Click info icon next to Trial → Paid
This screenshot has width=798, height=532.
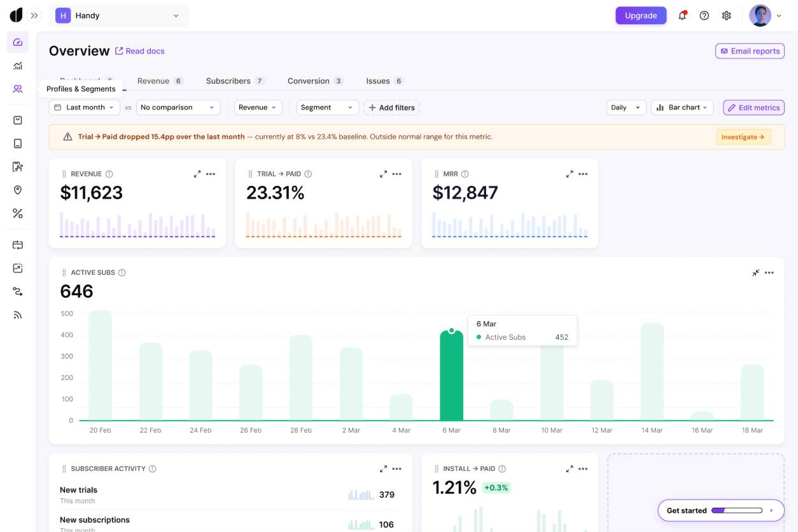click(x=308, y=174)
